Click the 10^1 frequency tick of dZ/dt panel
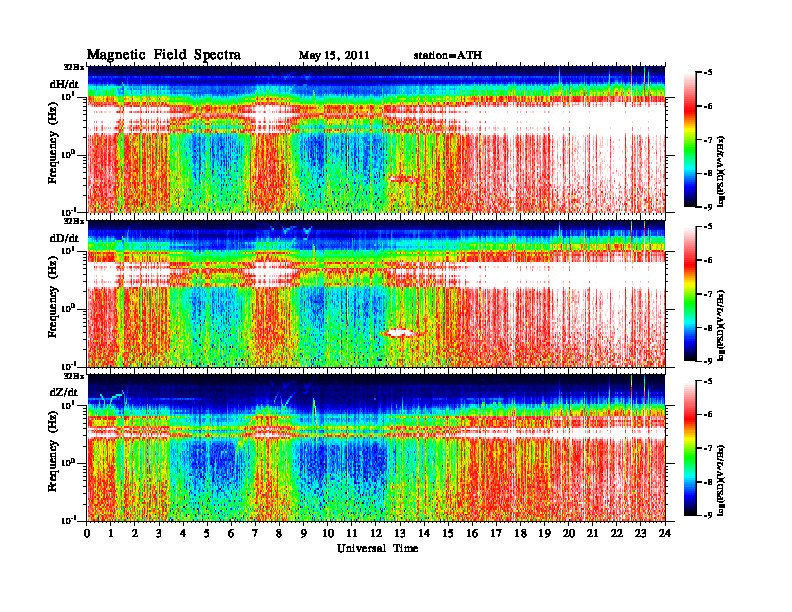This screenshot has height=612, width=792. point(69,404)
